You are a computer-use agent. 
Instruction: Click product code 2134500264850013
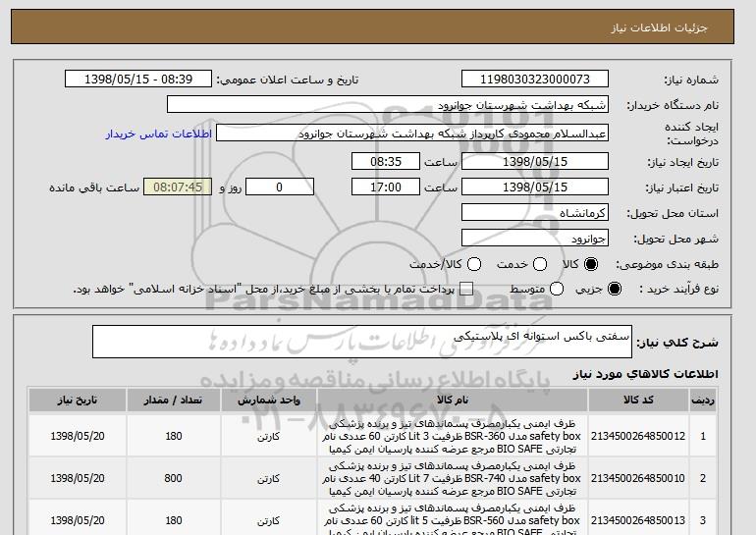638,520
